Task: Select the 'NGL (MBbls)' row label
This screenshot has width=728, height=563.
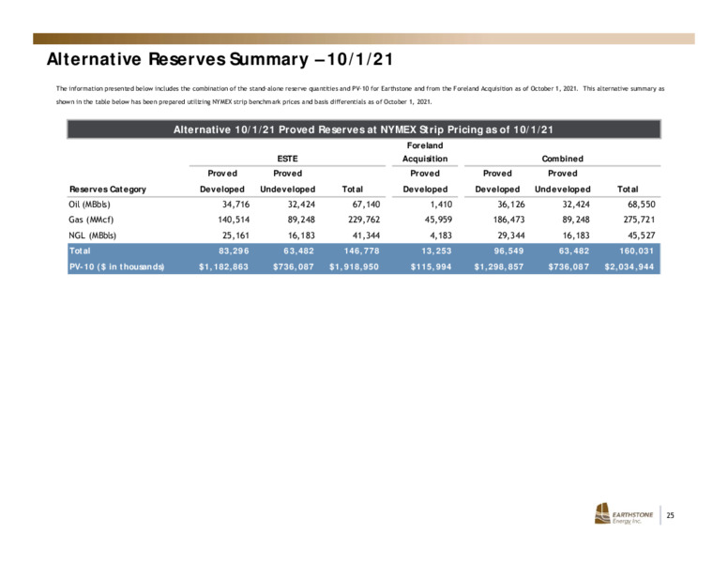Action: 92,235
